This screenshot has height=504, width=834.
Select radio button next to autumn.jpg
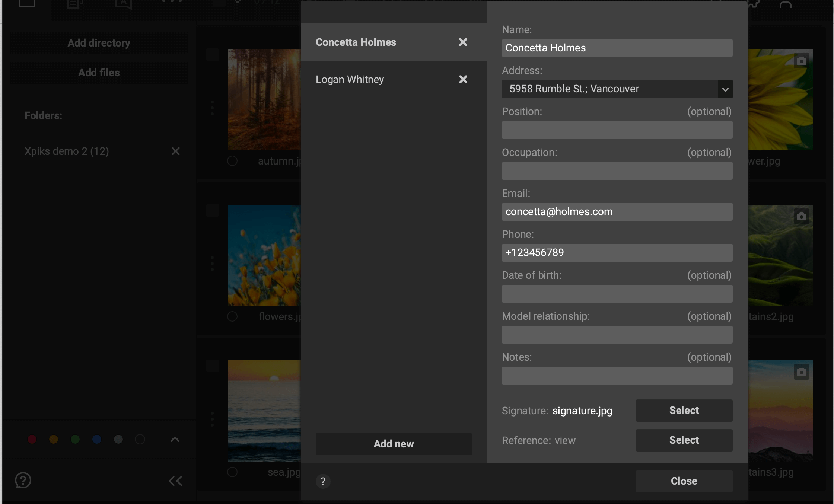[232, 161]
